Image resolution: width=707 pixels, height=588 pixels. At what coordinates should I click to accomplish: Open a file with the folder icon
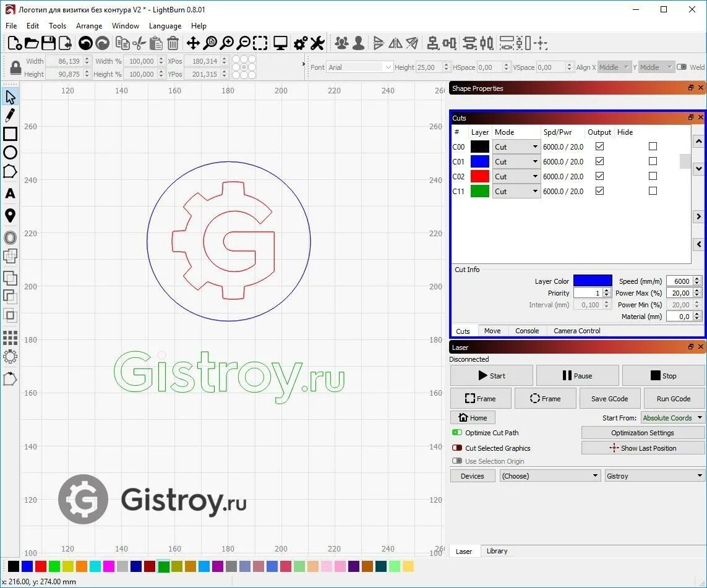31,43
